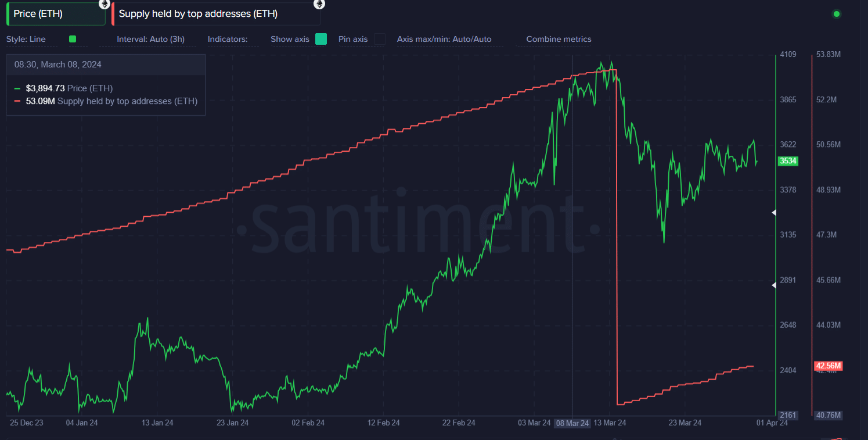Open the Indicators dropdown
868x440 pixels.
[228, 40]
